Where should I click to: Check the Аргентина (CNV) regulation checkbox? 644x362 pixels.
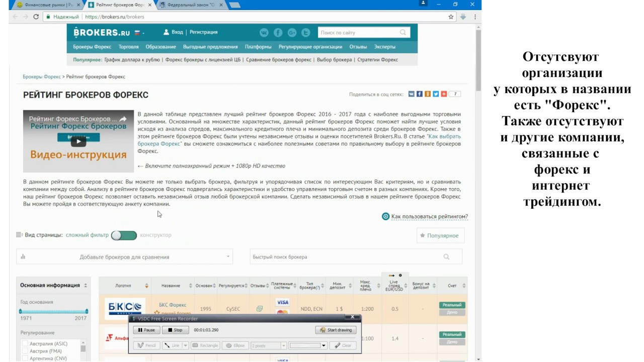tap(25, 358)
